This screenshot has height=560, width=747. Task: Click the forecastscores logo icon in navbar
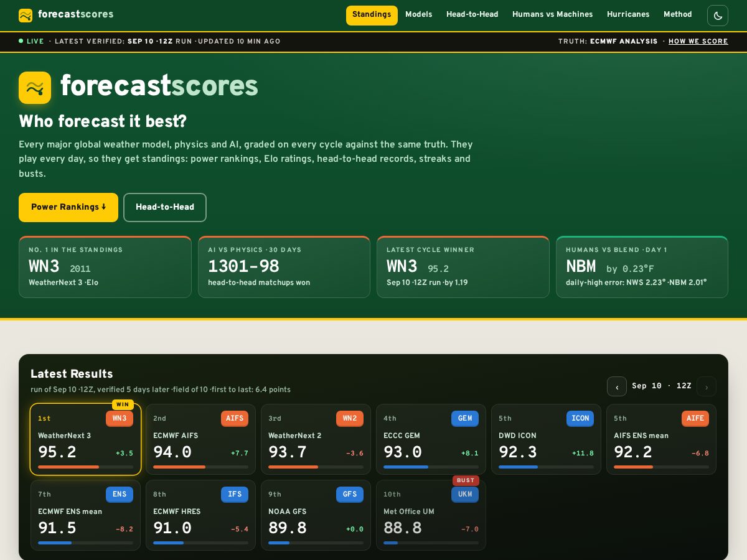click(26, 15)
